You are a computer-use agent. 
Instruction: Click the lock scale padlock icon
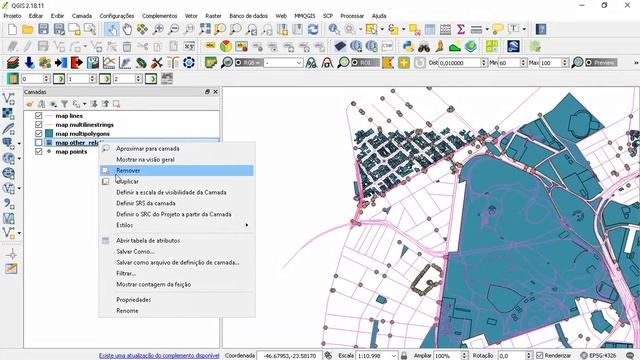coord(404,356)
